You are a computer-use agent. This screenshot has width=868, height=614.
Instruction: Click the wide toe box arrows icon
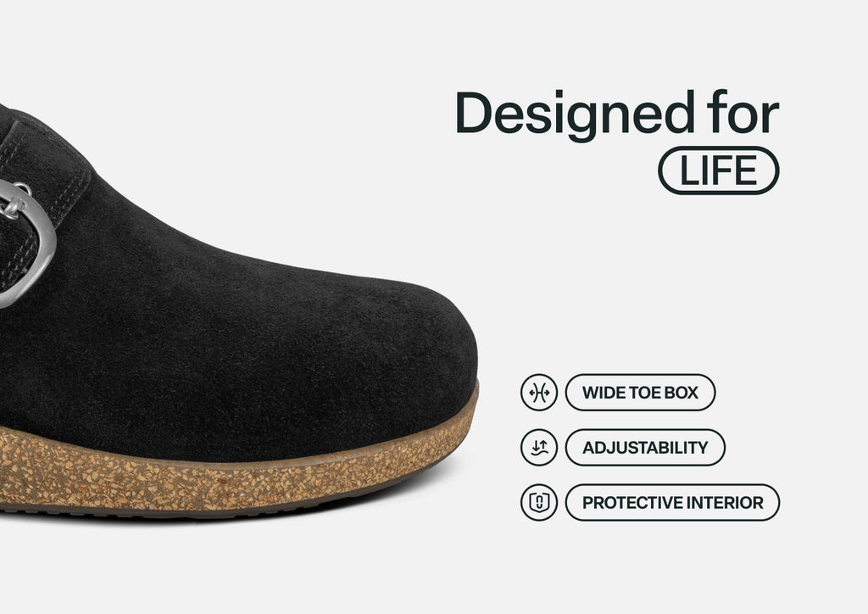538,393
